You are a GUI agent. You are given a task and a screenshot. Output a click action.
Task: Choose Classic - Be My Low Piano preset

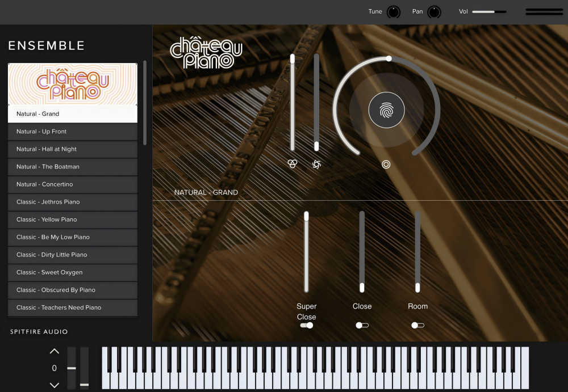[73, 237]
